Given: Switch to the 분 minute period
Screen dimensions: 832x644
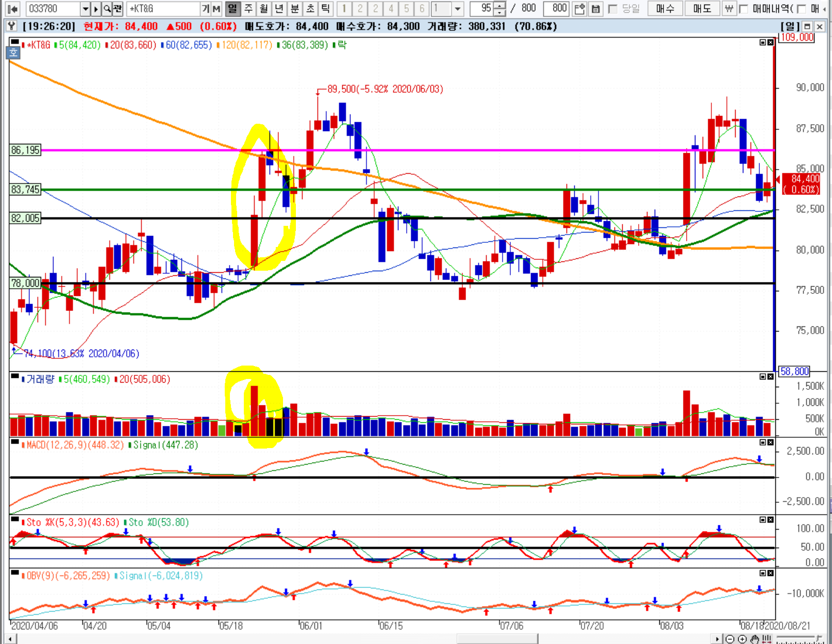Looking at the screenshot, I should (x=295, y=9).
